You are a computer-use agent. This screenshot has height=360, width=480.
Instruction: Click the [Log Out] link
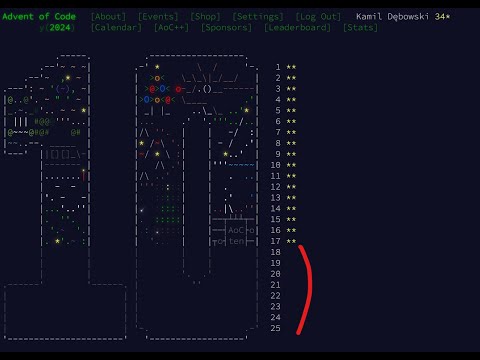pos(318,16)
